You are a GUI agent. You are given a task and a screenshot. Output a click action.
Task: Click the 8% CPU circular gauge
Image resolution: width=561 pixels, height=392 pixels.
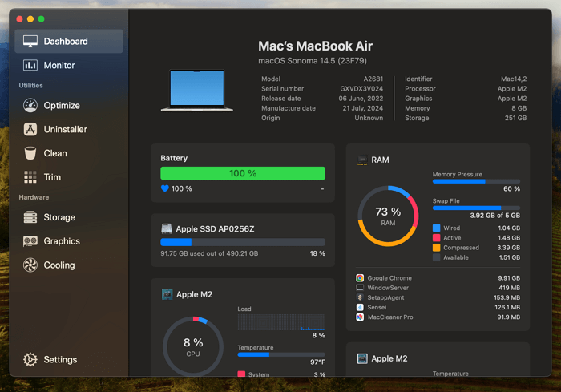pos(193,347)
